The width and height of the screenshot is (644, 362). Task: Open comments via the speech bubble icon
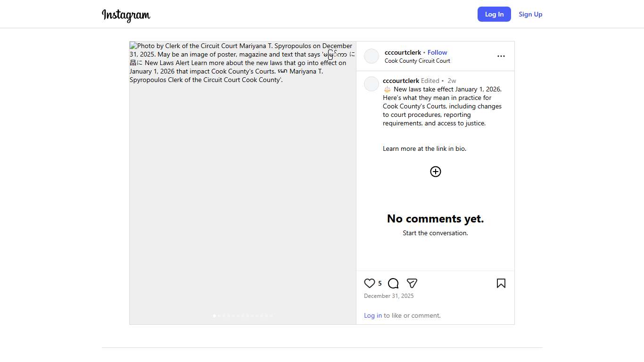click(x=393, y=283)
